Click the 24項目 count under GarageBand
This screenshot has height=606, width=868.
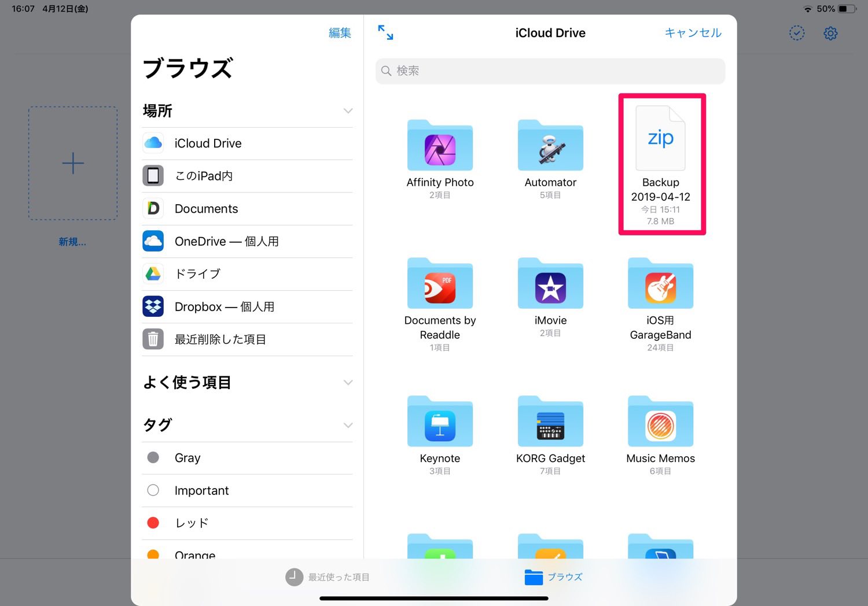pos(660,348)
